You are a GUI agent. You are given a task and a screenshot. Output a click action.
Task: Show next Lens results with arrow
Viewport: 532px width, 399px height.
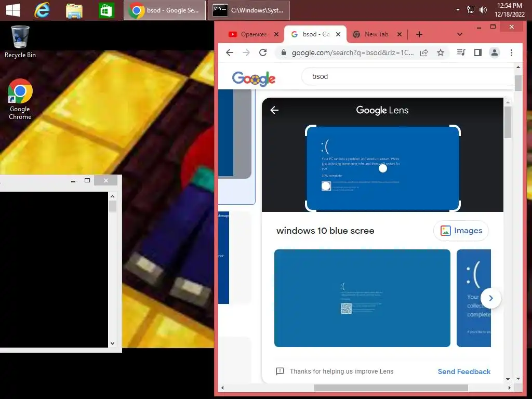[x=490, y=298]
